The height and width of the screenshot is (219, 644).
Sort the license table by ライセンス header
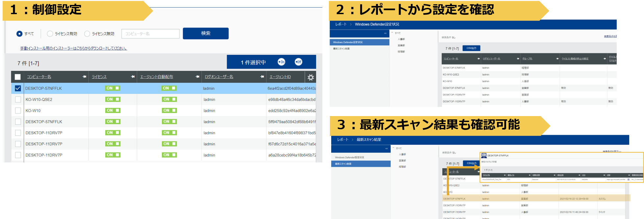point(99,77)
